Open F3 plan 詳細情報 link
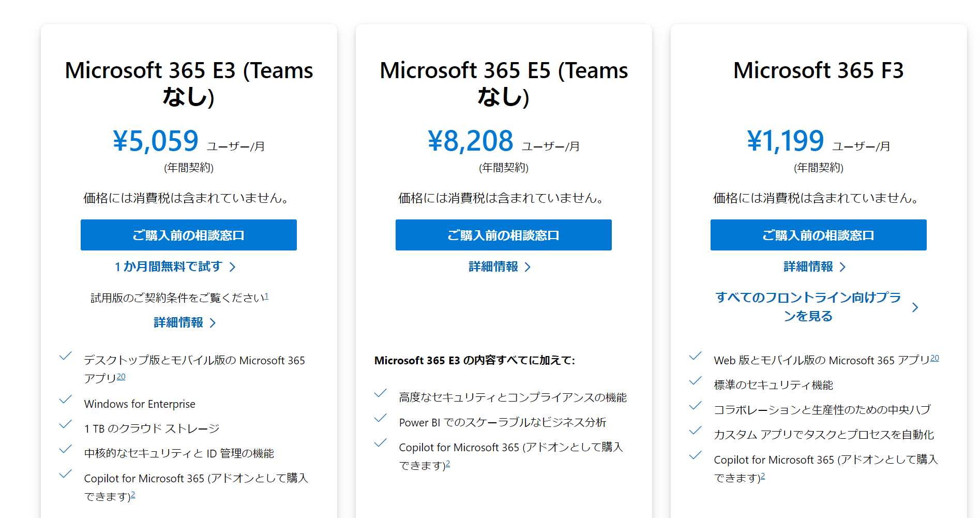This screenshot has height=518, width=980. [808, 267]
